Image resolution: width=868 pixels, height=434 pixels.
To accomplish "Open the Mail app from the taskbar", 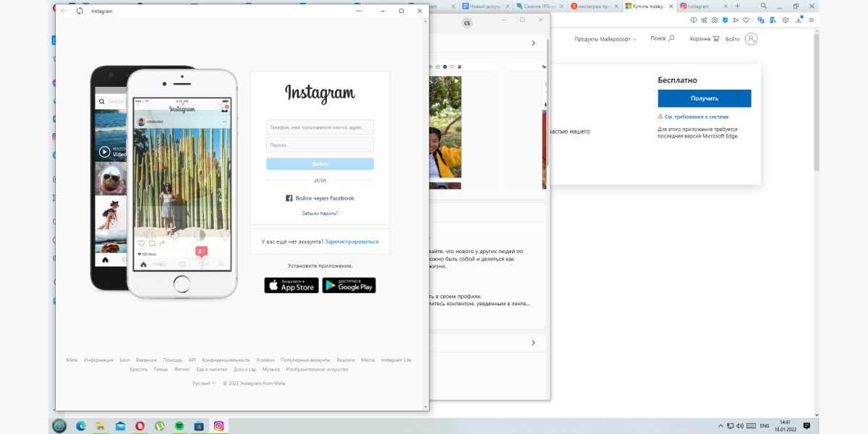I will (120, 426).
